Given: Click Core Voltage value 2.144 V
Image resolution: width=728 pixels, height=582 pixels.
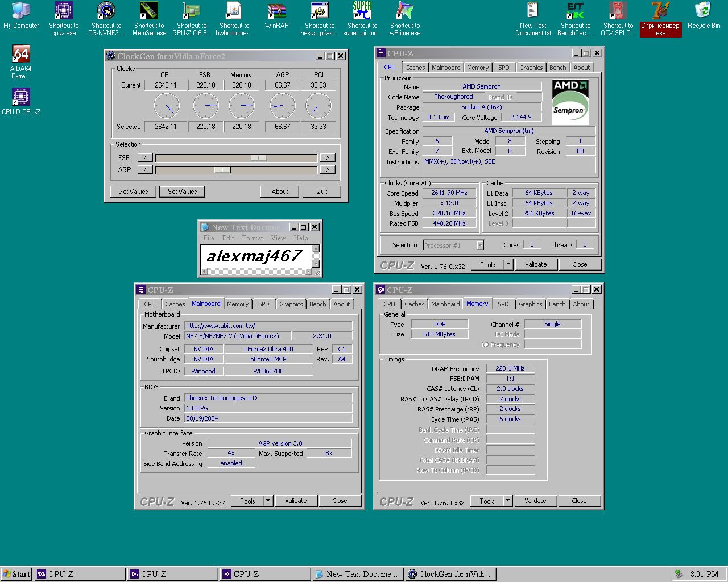Looking at the screenshot, I should [521, 117].
